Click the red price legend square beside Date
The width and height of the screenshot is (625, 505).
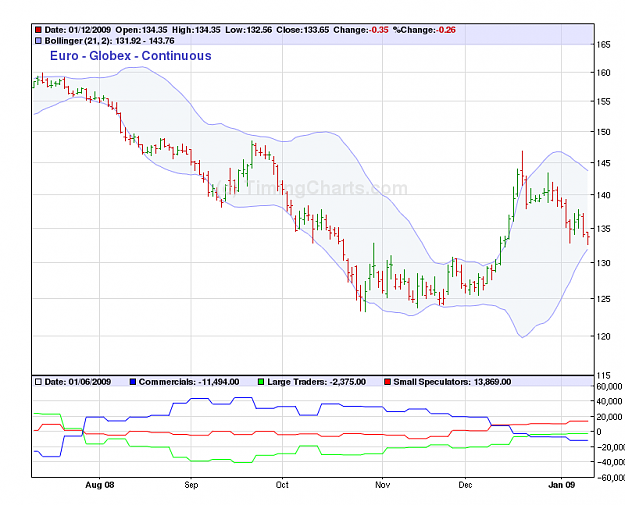(x=38, y=30)
